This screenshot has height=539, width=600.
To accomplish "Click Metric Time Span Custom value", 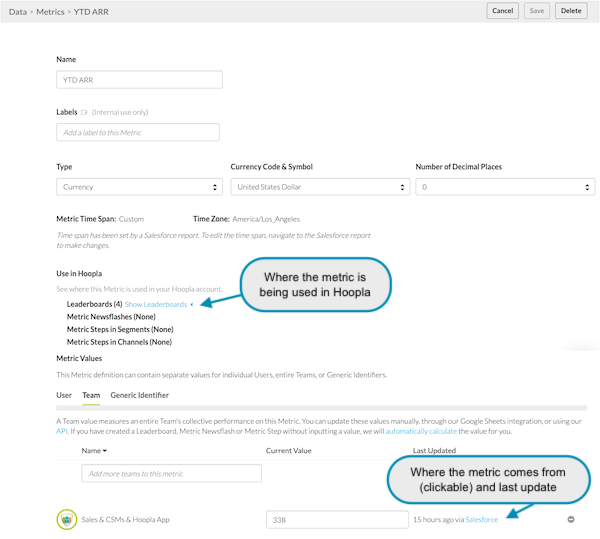I will (131, 219).
